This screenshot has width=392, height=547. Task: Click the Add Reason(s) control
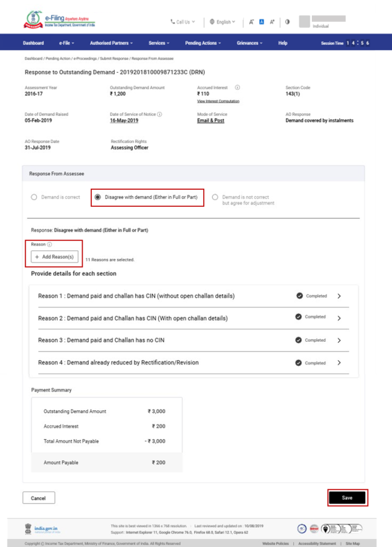point(54,257)
